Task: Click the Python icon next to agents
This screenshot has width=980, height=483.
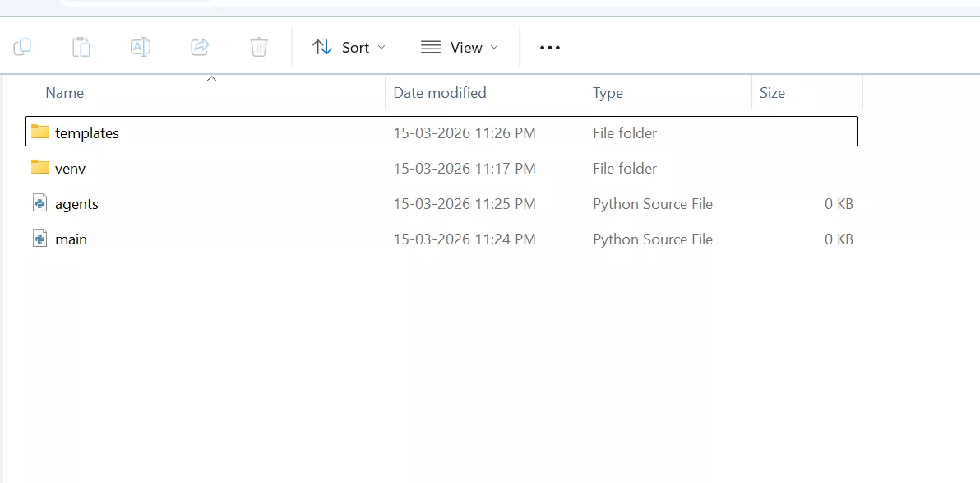Action: tap(39, 203)
